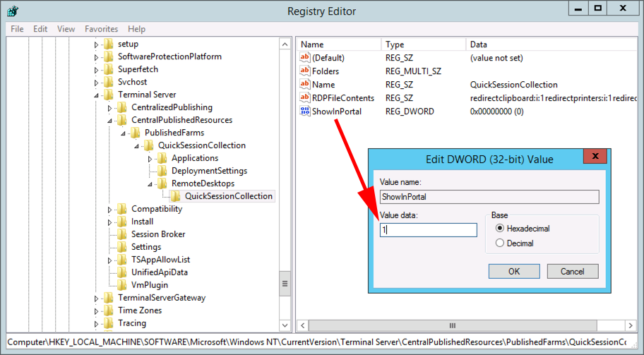Click the Value name field showing ShowInPortal
Viewport: 644px width, 355px height.
pos(489,197)
